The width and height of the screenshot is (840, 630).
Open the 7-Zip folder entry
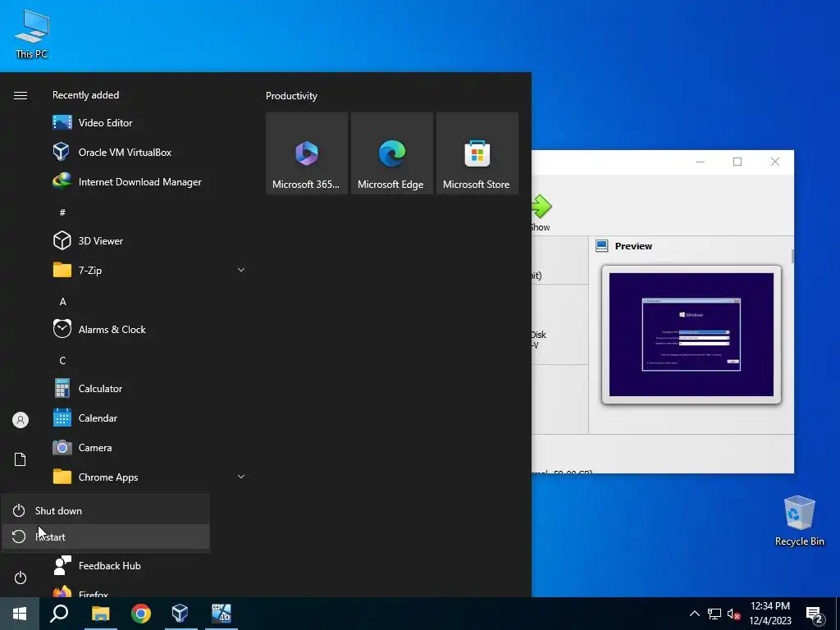[x=148, y=270]
